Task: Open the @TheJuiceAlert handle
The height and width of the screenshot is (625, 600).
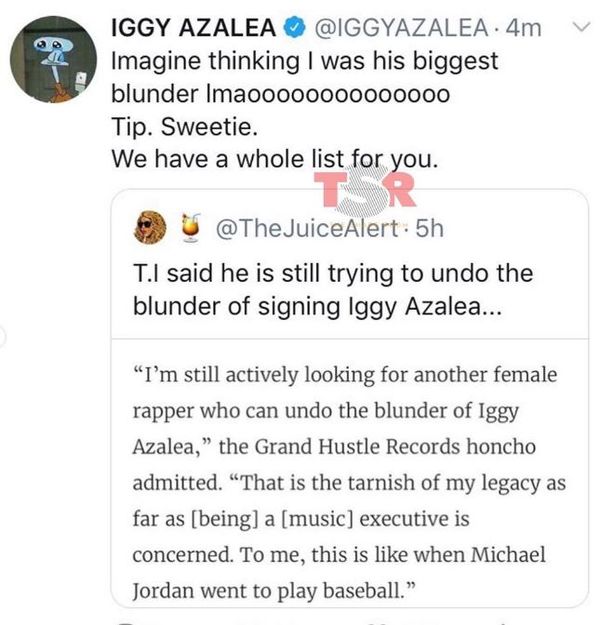Action: coord(307,229)
